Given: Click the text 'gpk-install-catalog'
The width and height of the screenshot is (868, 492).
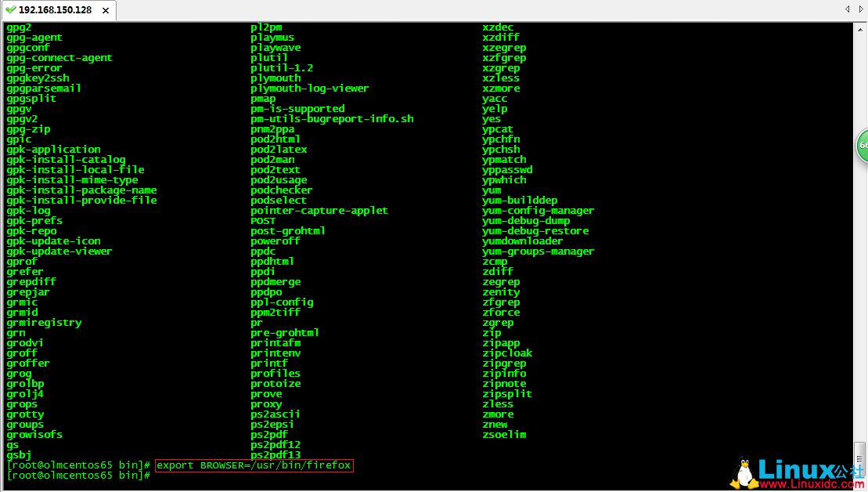Looking at the screenshot, I should pos(66,160).
